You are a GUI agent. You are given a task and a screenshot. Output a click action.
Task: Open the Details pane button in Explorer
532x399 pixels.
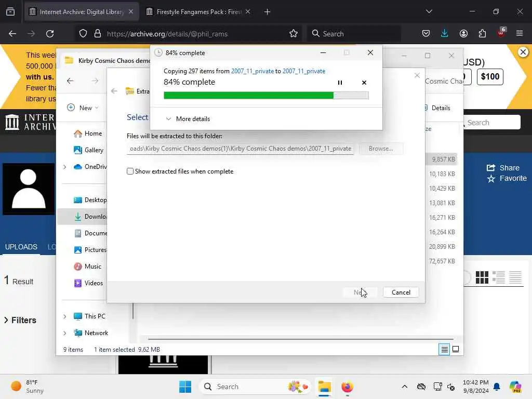tap(437, 108)
